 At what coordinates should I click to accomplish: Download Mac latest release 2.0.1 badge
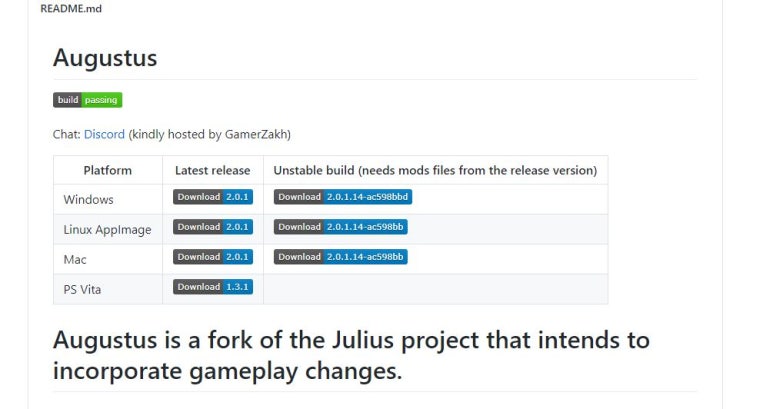(x=212, y=257)
